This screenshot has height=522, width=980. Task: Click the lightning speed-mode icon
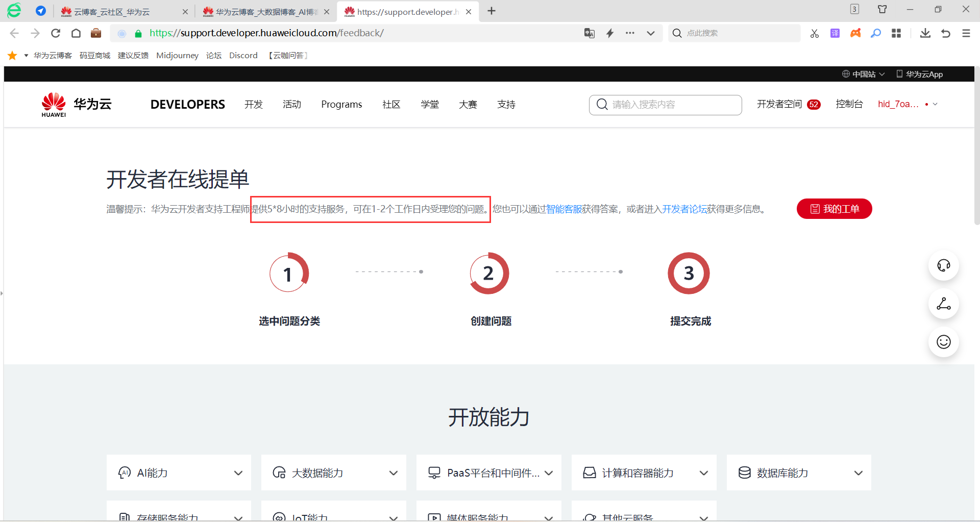point(610,33)
